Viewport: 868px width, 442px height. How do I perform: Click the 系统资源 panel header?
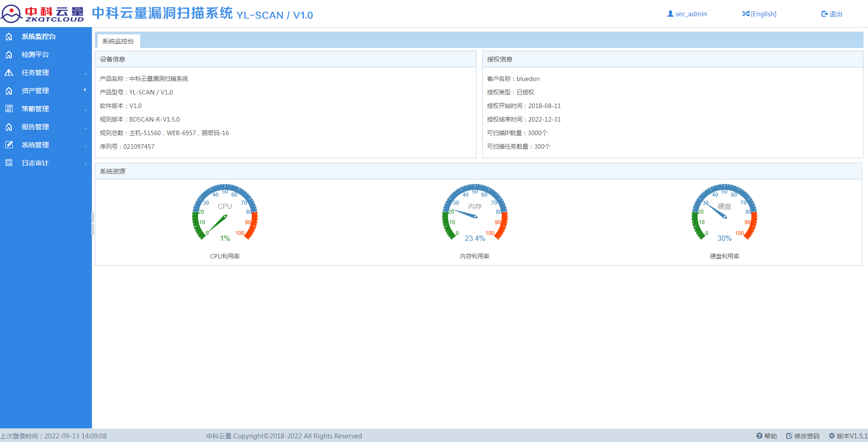click(478, 171)
